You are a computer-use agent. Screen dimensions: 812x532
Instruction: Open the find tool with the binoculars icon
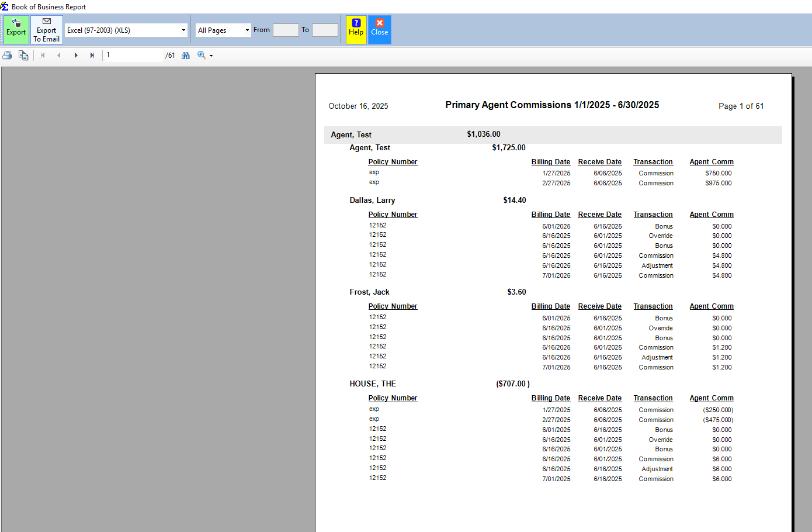click(x=185, y=55)
